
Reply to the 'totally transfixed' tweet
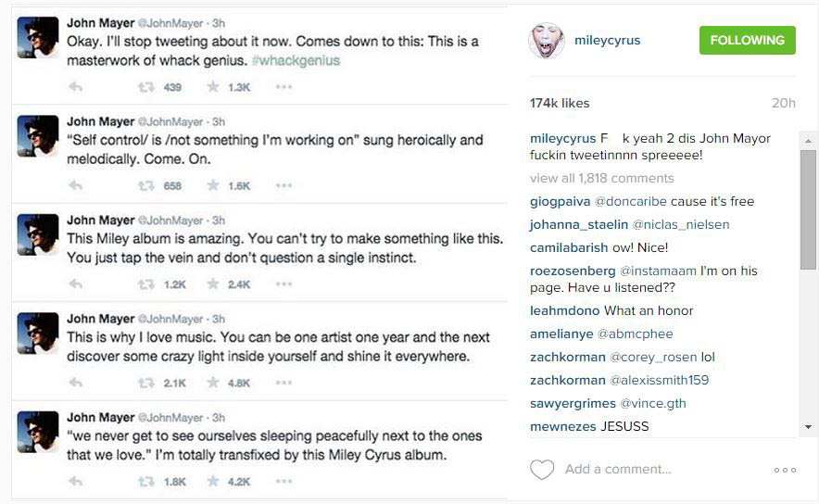[x=76, y=482]
